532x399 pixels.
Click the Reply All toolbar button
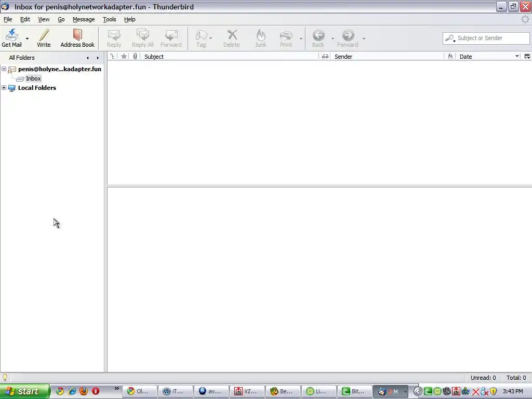[142, 38]
